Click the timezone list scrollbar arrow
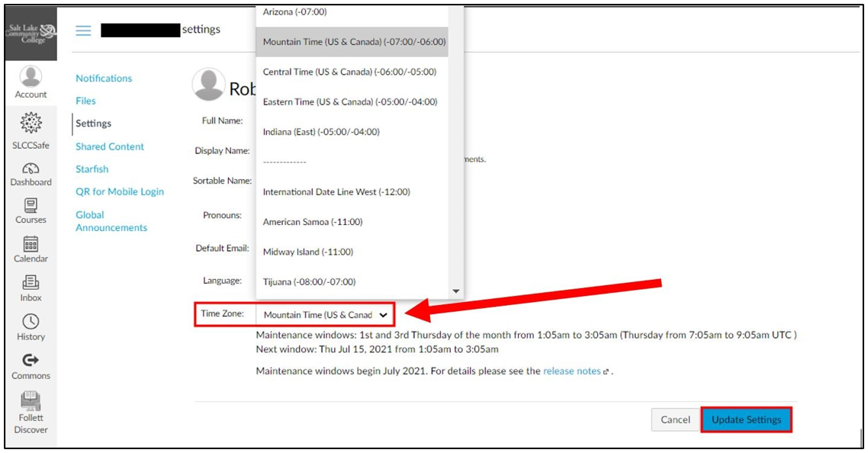The width and height of the screenshot is (868, 453). 455,289
